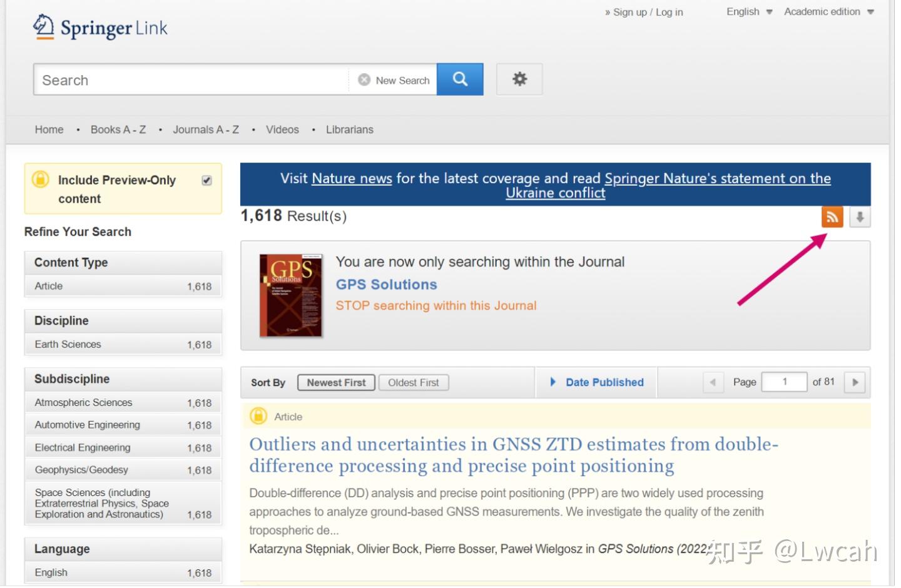Click the download results icon
Image resolution: width=901 pixels, height=588 pixels.
pos(860,217)
